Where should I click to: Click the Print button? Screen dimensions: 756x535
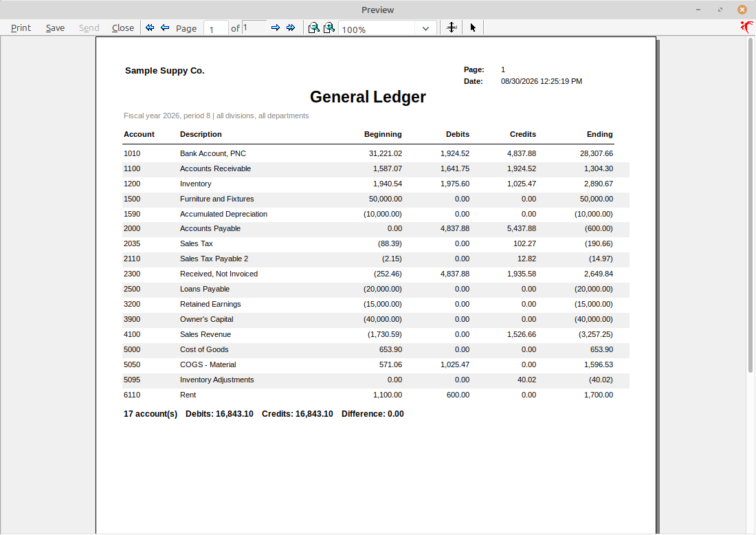click(21, 28)
